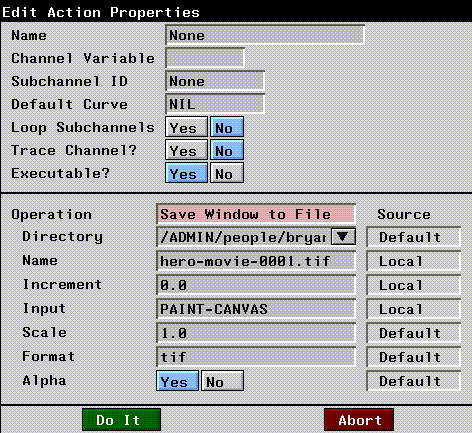Open the Directory dropdown arrow
Screen dimensions: 472x433
tap(343, 237)
